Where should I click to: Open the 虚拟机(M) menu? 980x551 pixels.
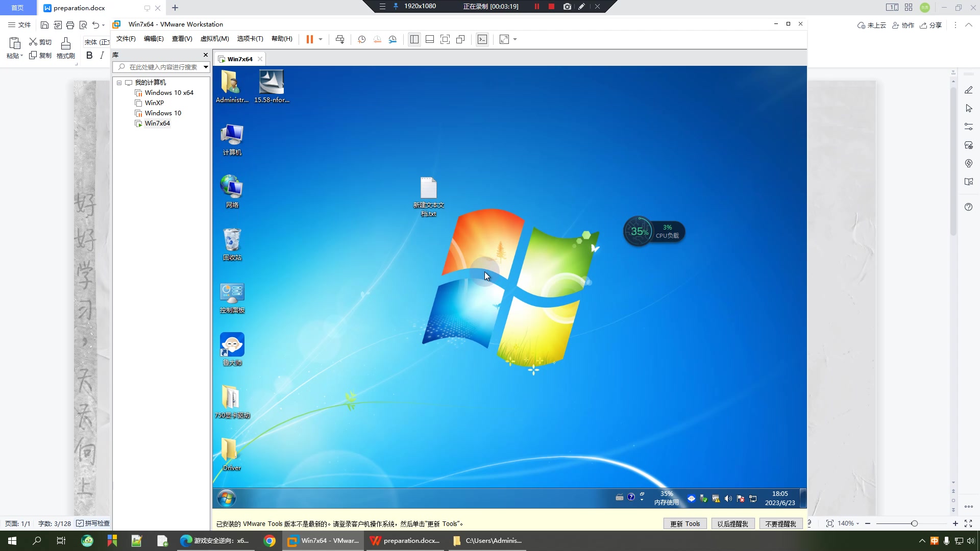(214, 39)
